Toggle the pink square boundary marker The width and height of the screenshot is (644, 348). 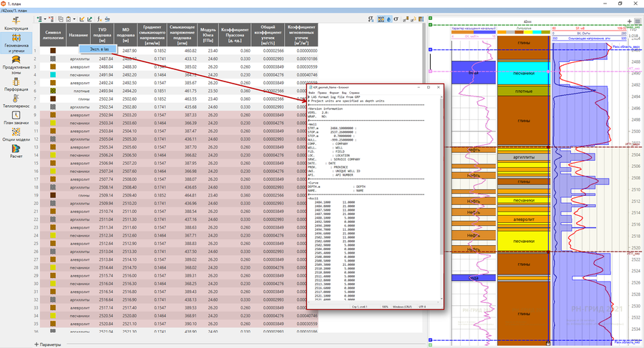[430, 71]
